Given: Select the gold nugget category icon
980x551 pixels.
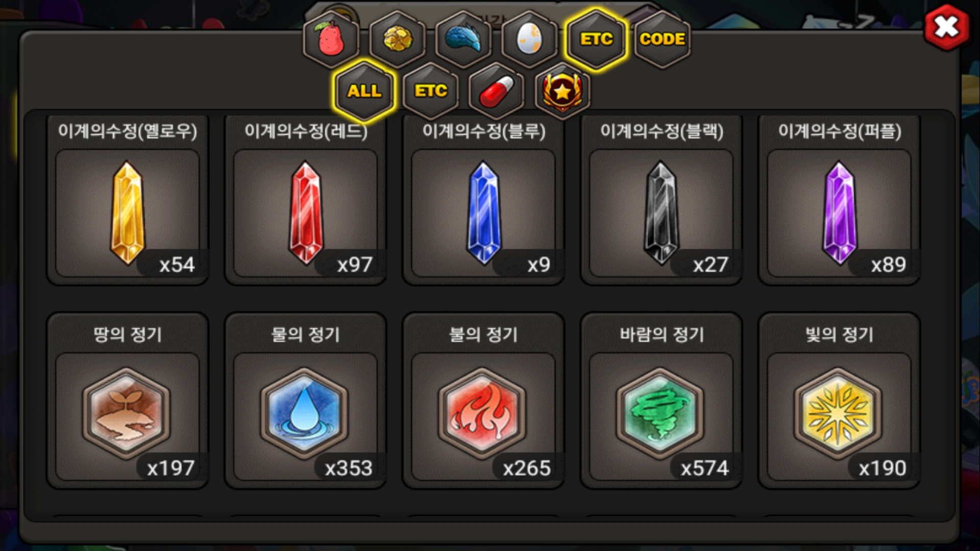Looking at the screenshot, I should [x=397, y=39].
